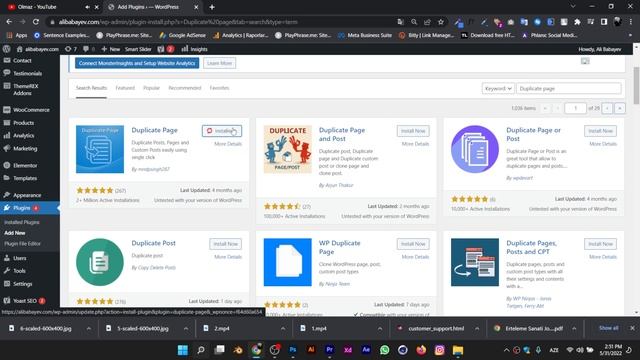This screenshot has height=360, width=640.
Task: Install the WP Duplicate Page plugin
Action: (x=413, y=244)
